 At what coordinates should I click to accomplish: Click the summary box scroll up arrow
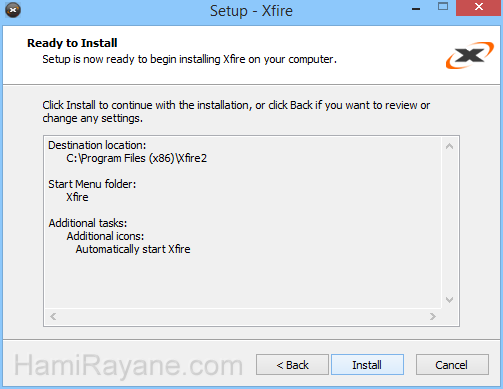[449, 146]
